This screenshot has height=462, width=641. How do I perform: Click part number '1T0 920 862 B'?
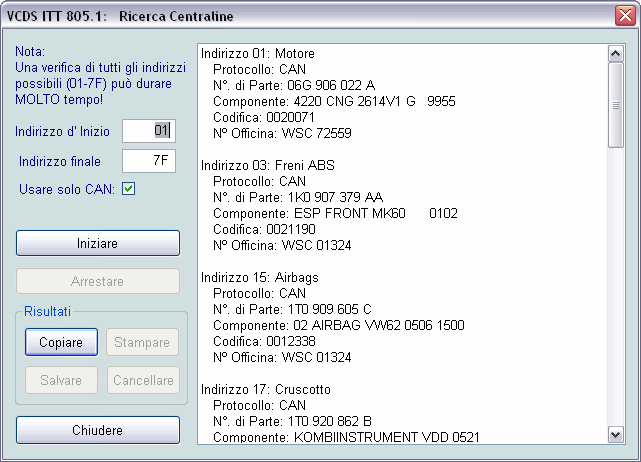329,422
